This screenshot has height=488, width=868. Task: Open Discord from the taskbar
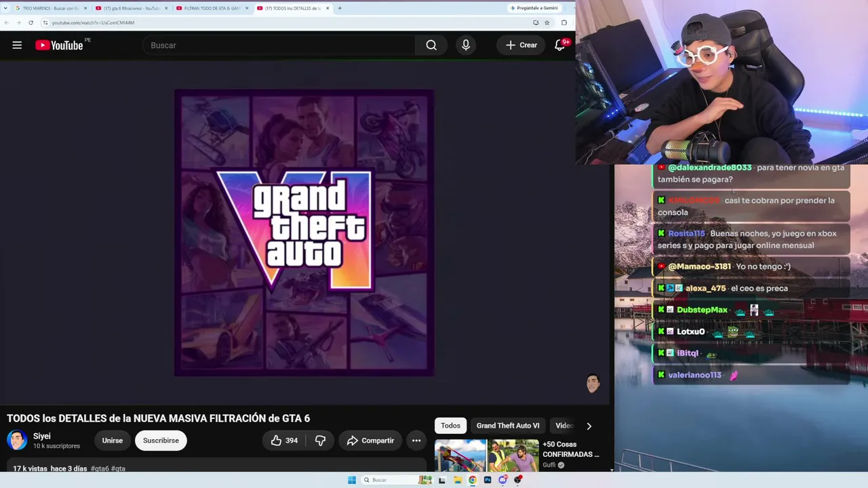pos(502,480)
